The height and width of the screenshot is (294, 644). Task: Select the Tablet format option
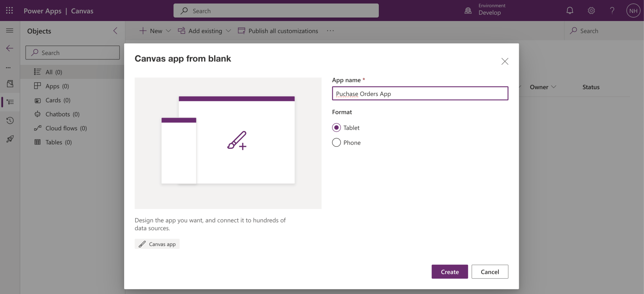click(336, 128)
